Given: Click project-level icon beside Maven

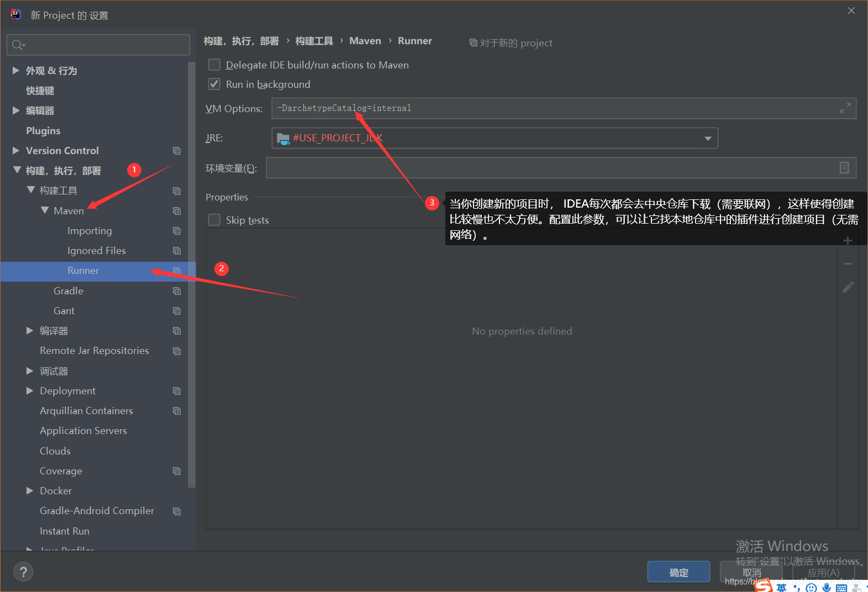Looking at the screenshot, I should click(177, 211).
